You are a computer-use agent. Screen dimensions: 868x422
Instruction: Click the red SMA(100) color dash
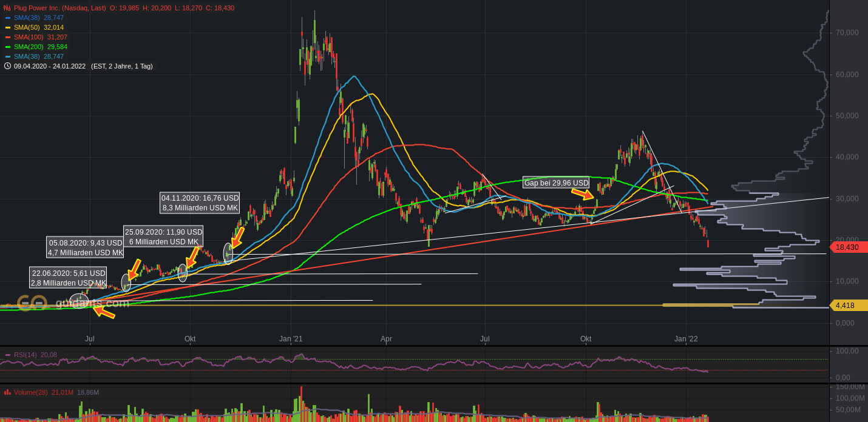tap(8, 37)
